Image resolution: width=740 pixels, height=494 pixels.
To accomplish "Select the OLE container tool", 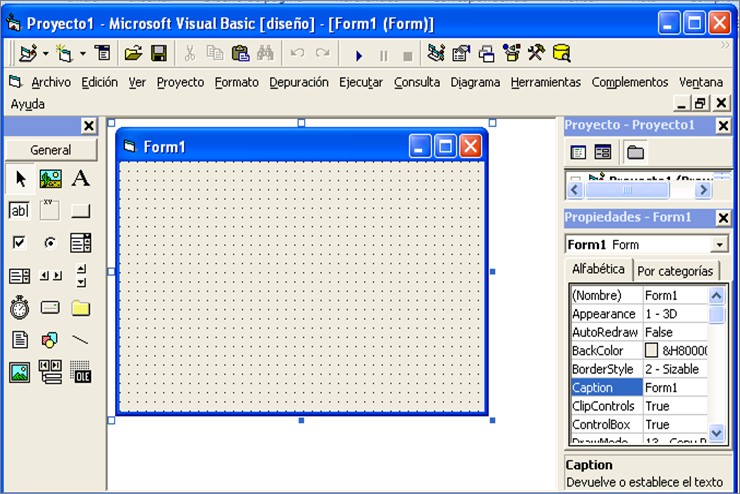I will [x=81, y=372].
